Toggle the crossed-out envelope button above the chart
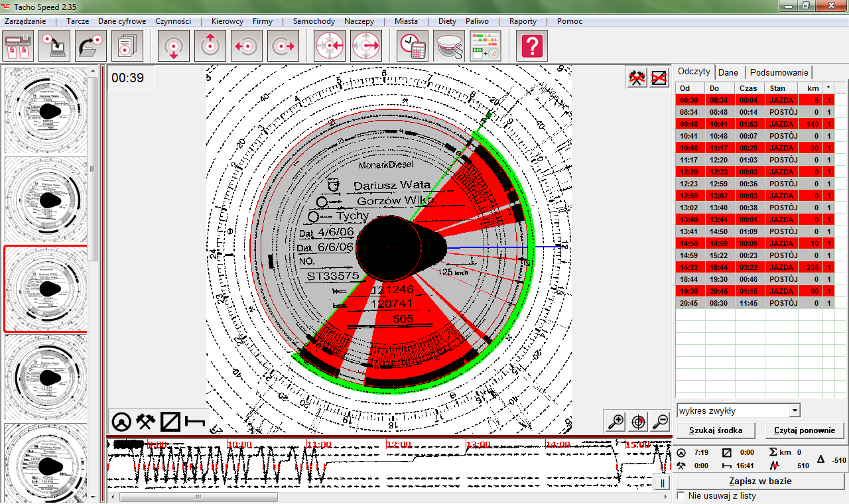The image size is (849, 504). pyautogui.click(x=659, y=78)
